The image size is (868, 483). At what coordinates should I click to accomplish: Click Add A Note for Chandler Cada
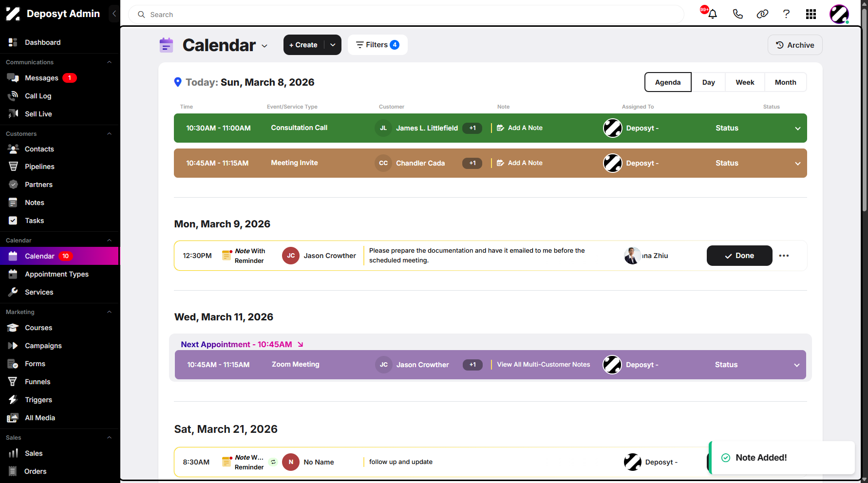(x=520, y=163)
